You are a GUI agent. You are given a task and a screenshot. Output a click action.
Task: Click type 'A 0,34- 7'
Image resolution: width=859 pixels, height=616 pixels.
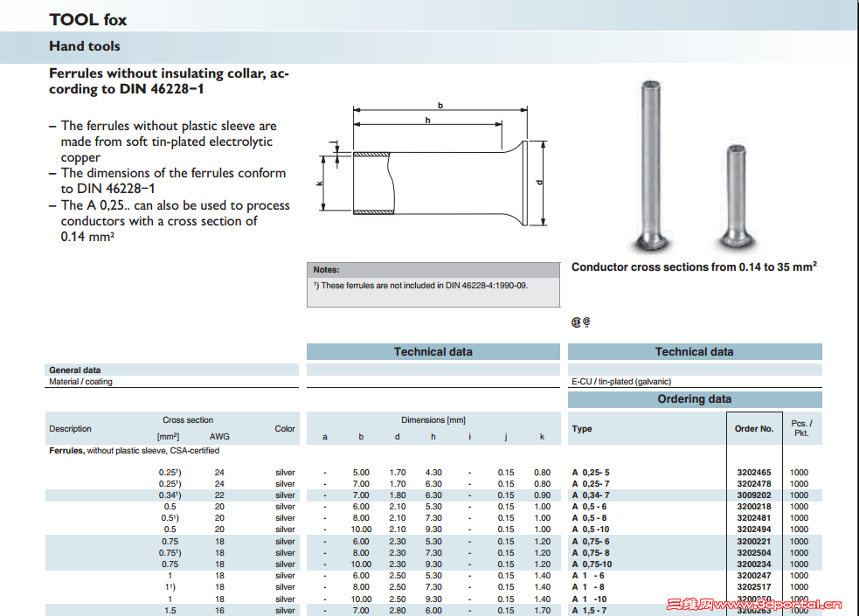[x=591, y=495]
